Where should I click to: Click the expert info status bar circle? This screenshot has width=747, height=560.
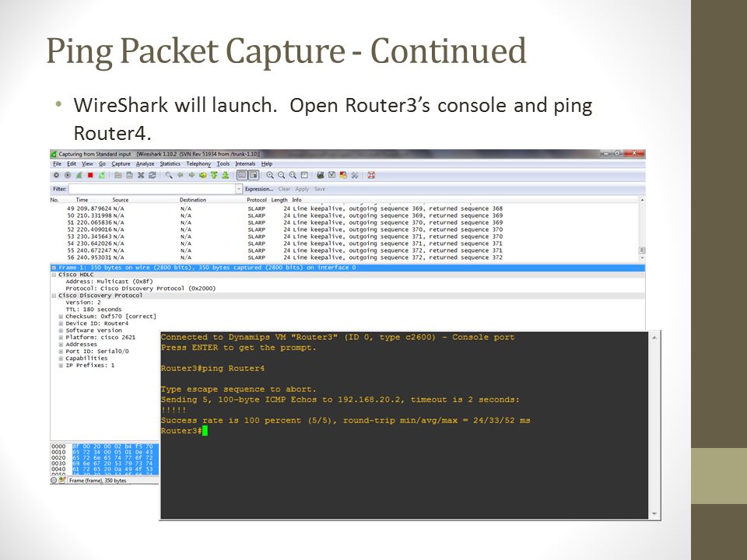(54, 481)
